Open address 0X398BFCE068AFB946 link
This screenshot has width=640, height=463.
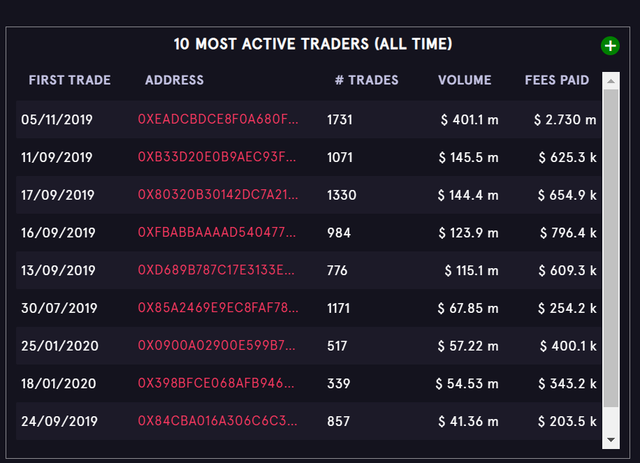pos(216,383)
